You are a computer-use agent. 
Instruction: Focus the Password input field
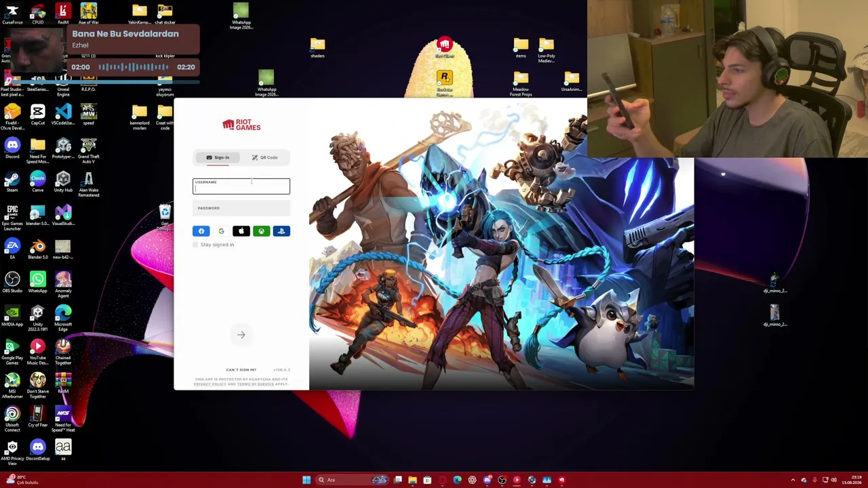(241, 208)
